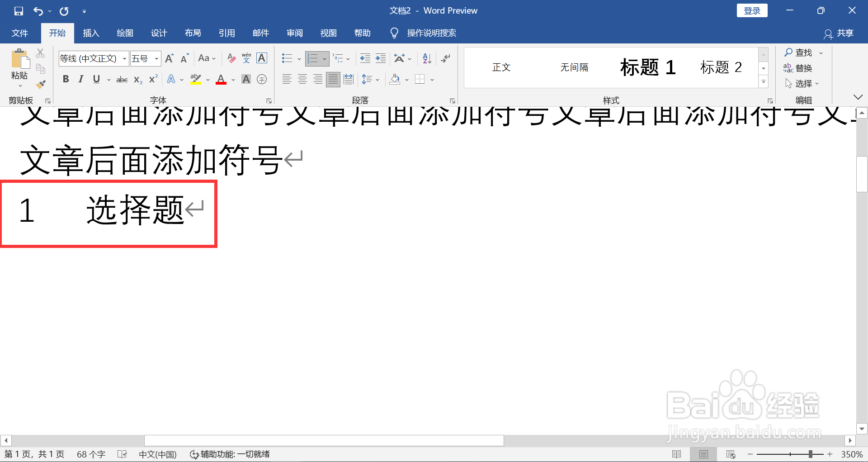Click the 68 个字 word count

point(91,454)
